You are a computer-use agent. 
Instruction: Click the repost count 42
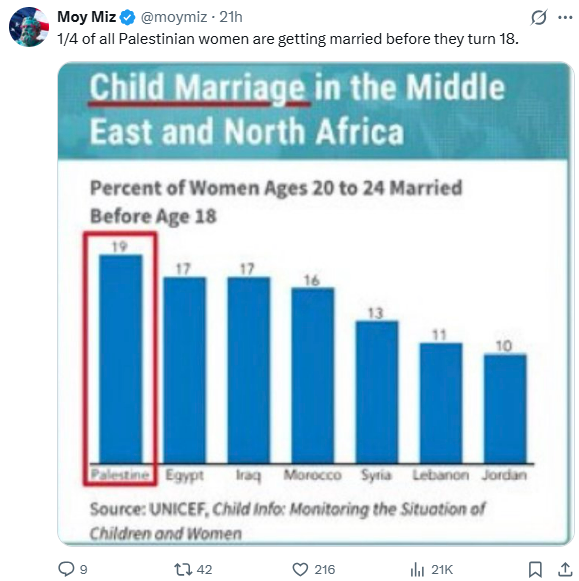[204, 570]
